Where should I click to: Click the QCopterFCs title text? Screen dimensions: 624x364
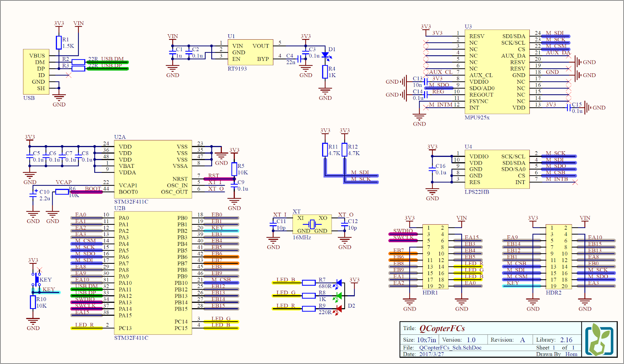pos(442,328)
